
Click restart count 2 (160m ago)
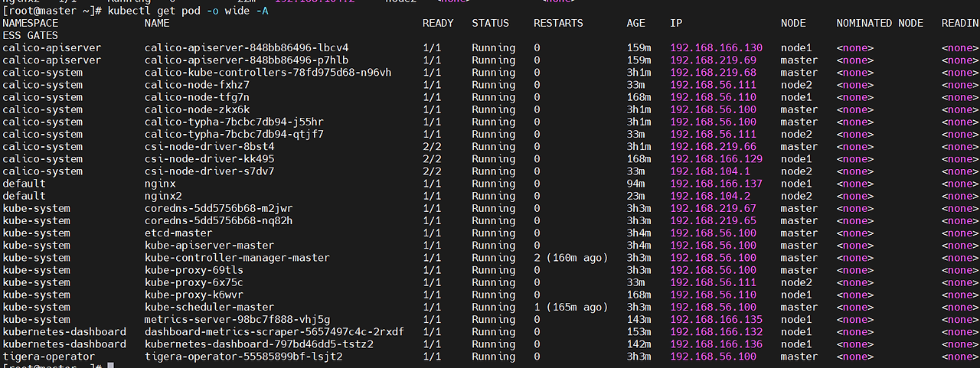[x=570, y=258]
